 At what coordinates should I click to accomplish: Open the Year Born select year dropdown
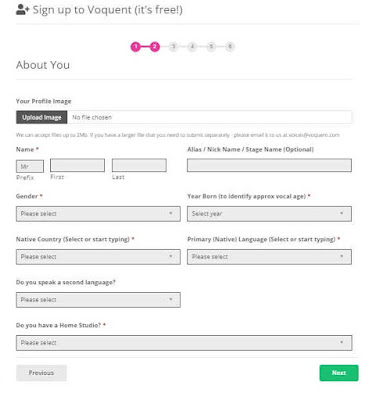pos(269,214)
